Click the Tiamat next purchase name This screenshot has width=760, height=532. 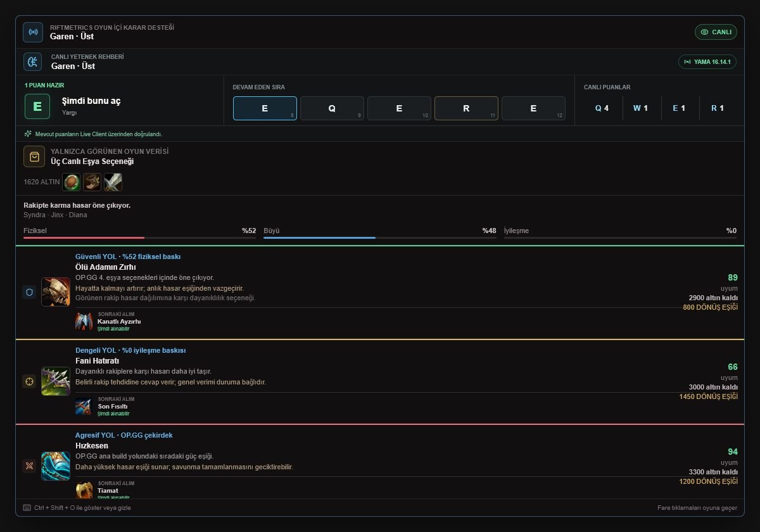[x=108, y=491]
